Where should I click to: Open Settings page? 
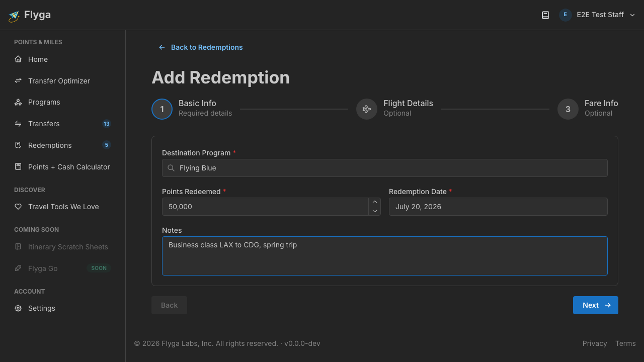(62, 308)
